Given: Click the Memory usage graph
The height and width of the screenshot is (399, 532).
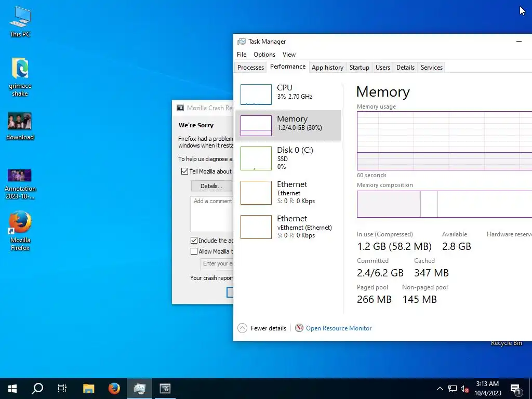Looking at the screenshot, I should [x=445, y=141].
